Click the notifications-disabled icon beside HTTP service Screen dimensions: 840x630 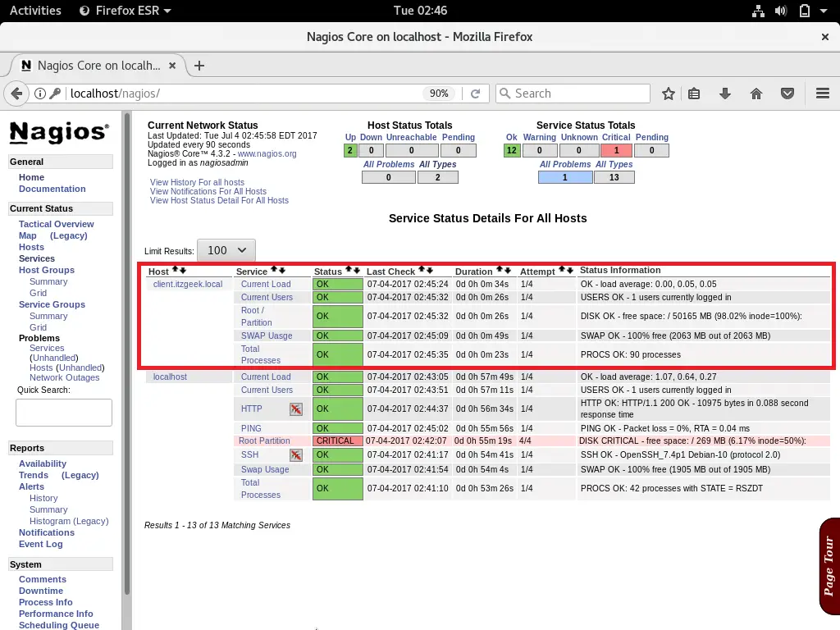pos(295,409)
